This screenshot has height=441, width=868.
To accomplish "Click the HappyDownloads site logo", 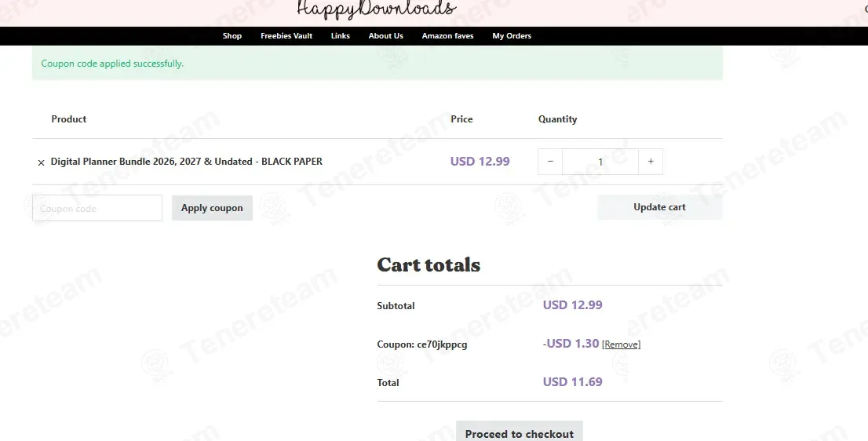I will [x=377, y=9].
